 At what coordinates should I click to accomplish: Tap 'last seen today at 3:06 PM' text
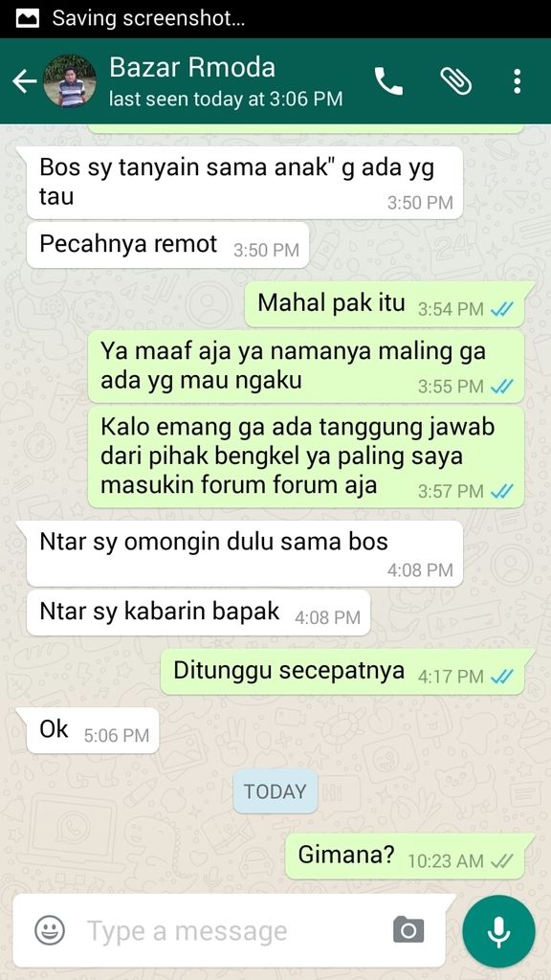tap(226, 99)
